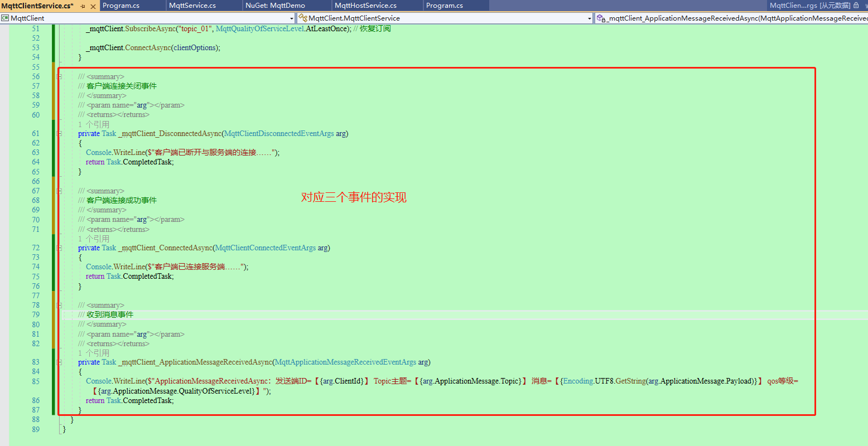The width and height of the screenshot is (868, 446).
Task: Click the AtLeastOnce enum value
Action: 326,29
